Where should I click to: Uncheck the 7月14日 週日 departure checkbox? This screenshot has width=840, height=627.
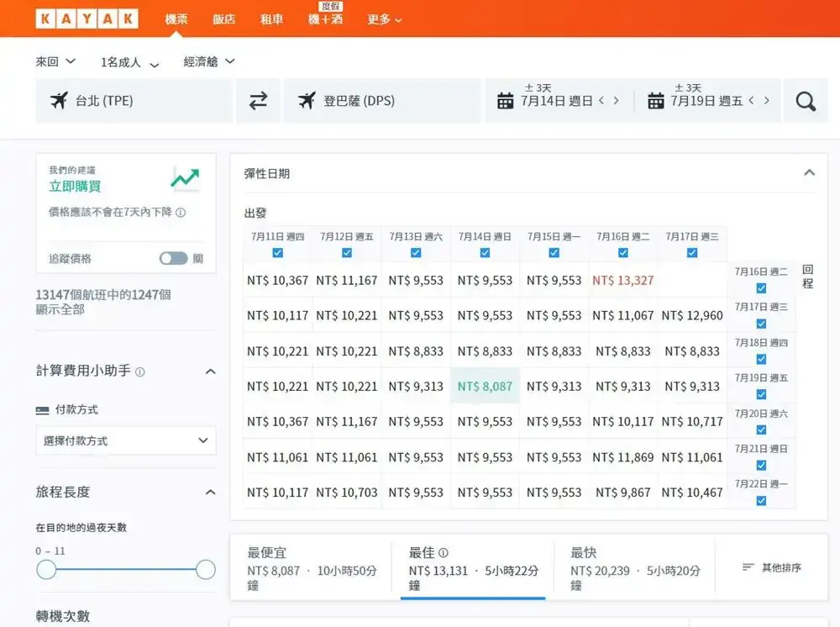485,252
